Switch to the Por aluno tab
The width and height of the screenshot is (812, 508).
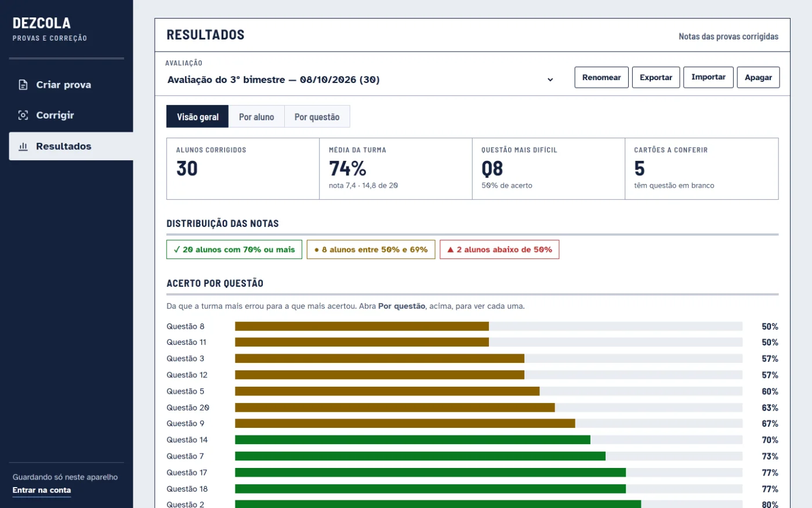(256, 117)
